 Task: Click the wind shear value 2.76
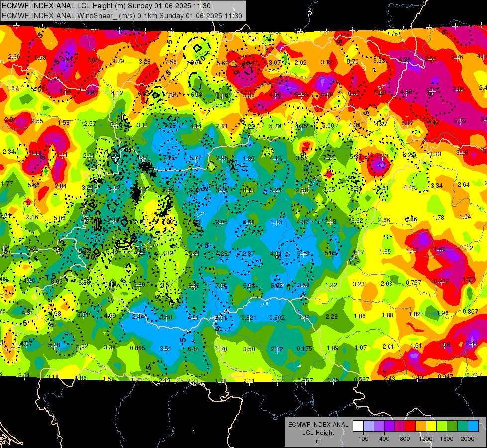[457, 57]
